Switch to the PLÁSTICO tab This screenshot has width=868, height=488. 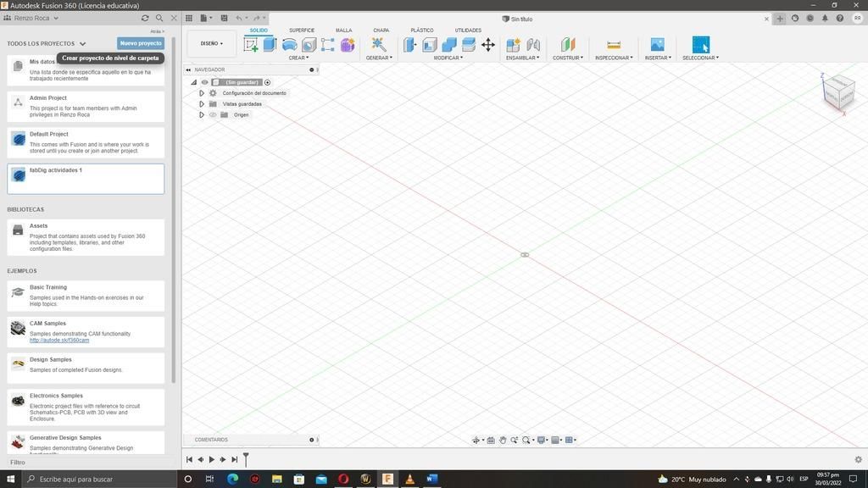422,30
